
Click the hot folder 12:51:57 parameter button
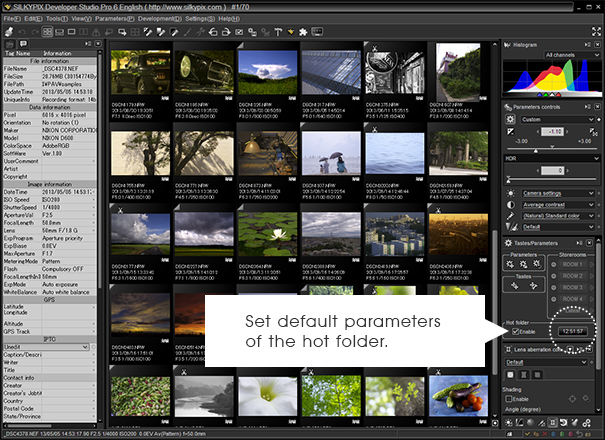coord(573,331)
